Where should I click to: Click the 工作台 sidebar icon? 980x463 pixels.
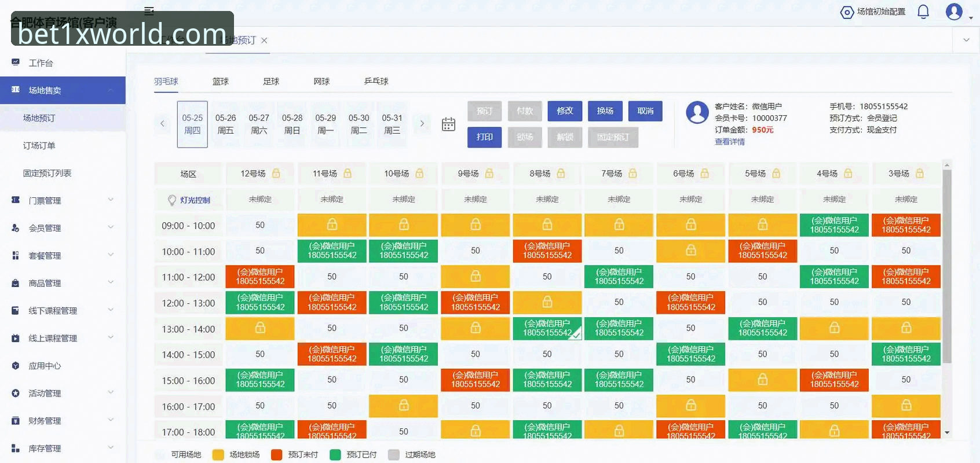[x=16, y=63]
